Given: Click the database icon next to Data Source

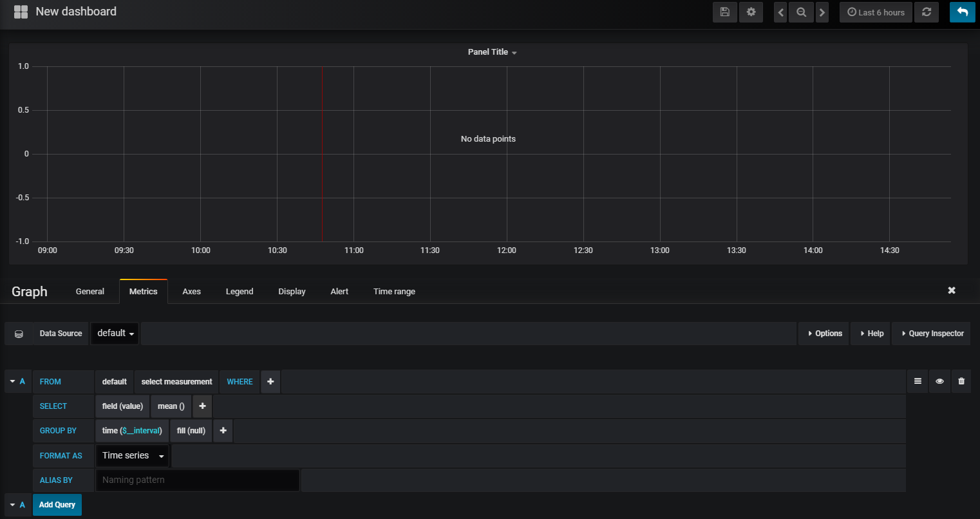Looking at the screenshot, I should coord(19,334).
